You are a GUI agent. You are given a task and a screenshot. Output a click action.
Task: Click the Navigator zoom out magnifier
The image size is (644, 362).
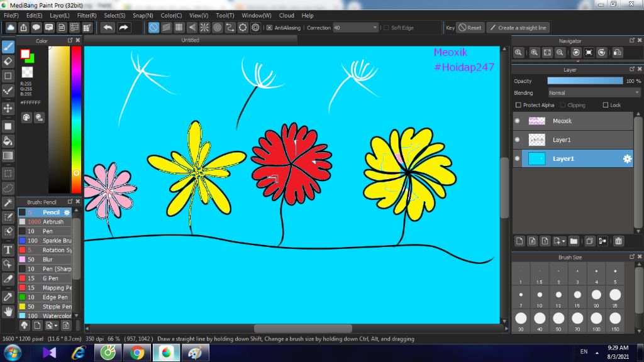point(560,53)
